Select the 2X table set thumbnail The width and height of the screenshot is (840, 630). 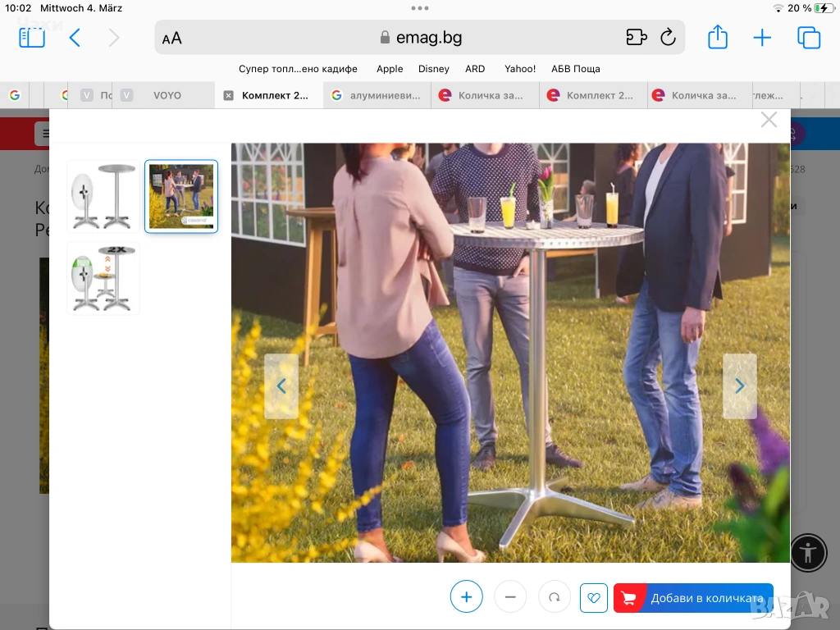pyautogui.click(x=103, y=278)
